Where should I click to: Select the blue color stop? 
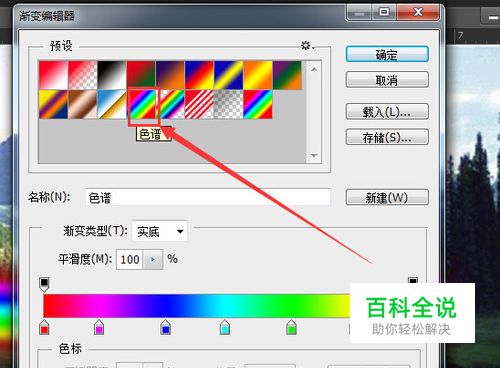(166, 327)
